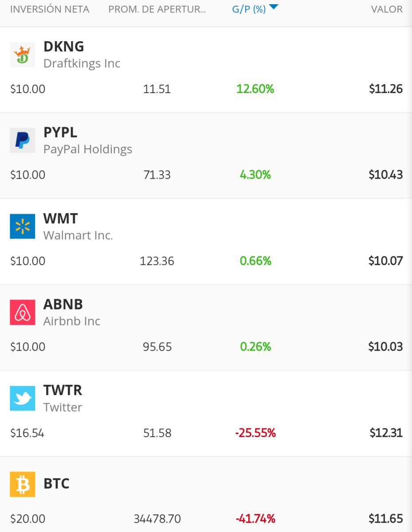Click the Twitter bird logo icon
The image size is (412, 532).
22,399
